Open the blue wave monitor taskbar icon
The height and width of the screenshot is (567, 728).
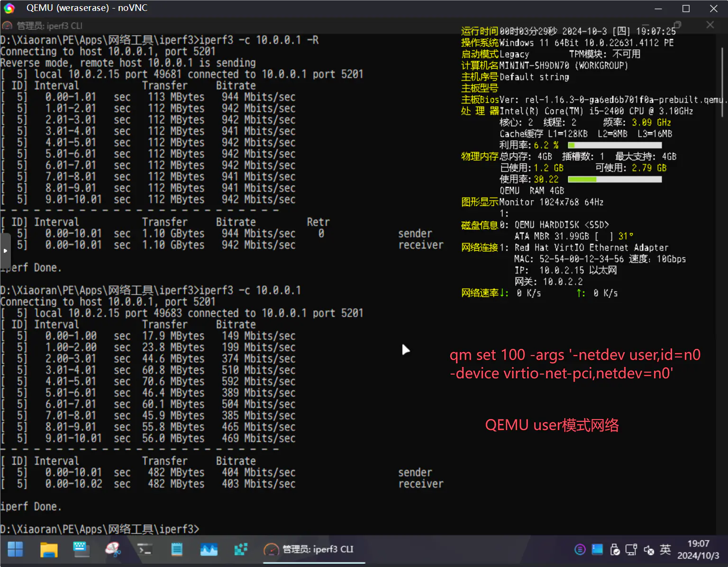pos(209,549)
